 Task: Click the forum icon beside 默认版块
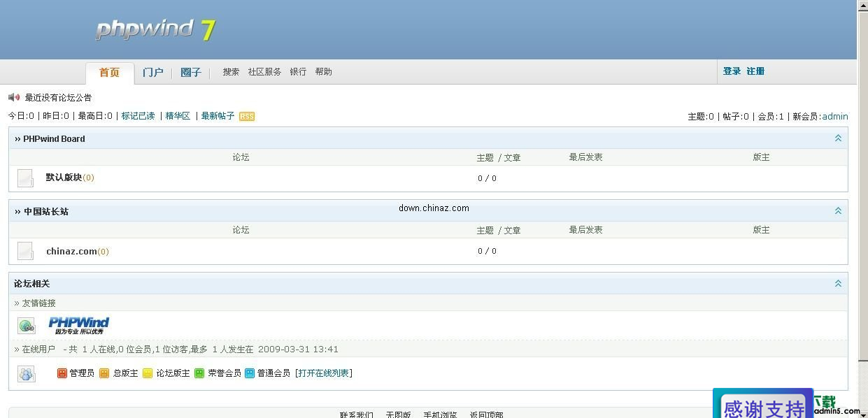pos(25,178)
